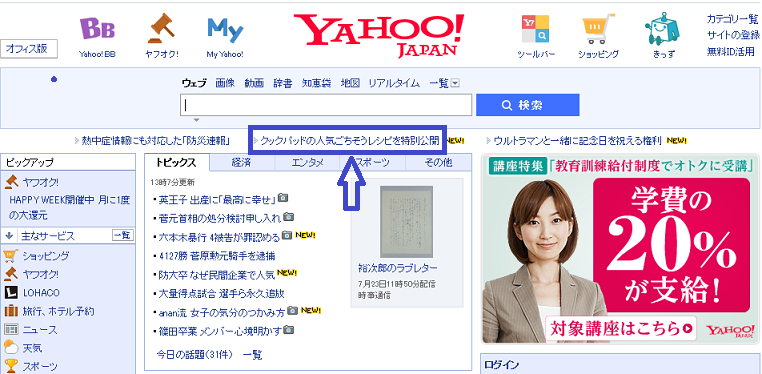The height and width of the screenshot is (374, 762).
Task: Open the My Yahoo! icon
Action: tap(225, 30)
